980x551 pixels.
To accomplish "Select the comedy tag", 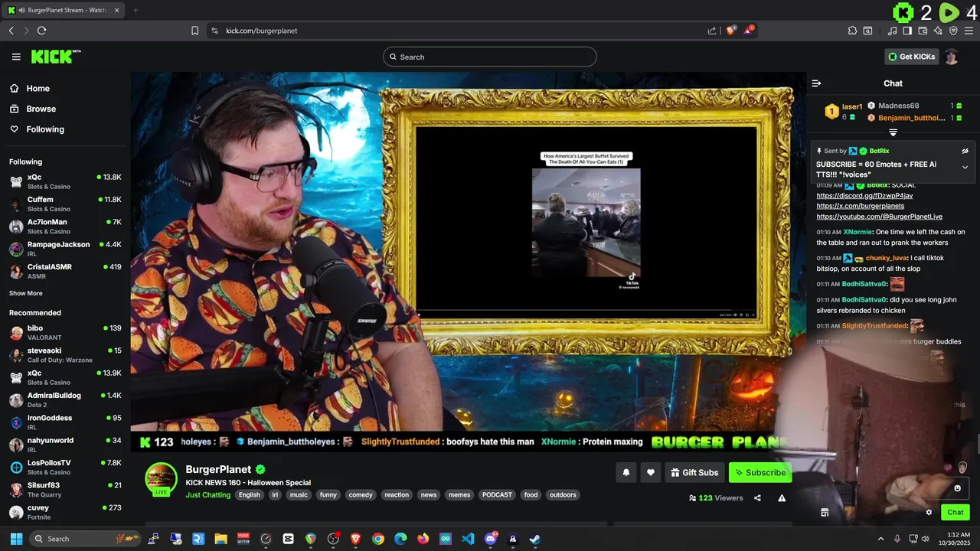I will [361, 495].
